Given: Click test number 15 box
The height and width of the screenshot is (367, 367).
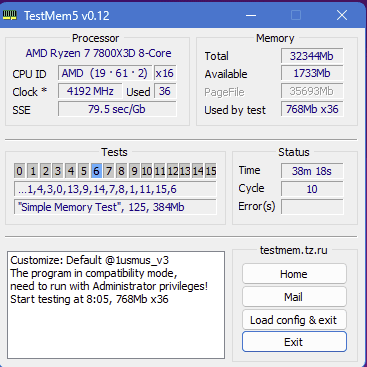Looking at the screenshot, I should point(210,171).
